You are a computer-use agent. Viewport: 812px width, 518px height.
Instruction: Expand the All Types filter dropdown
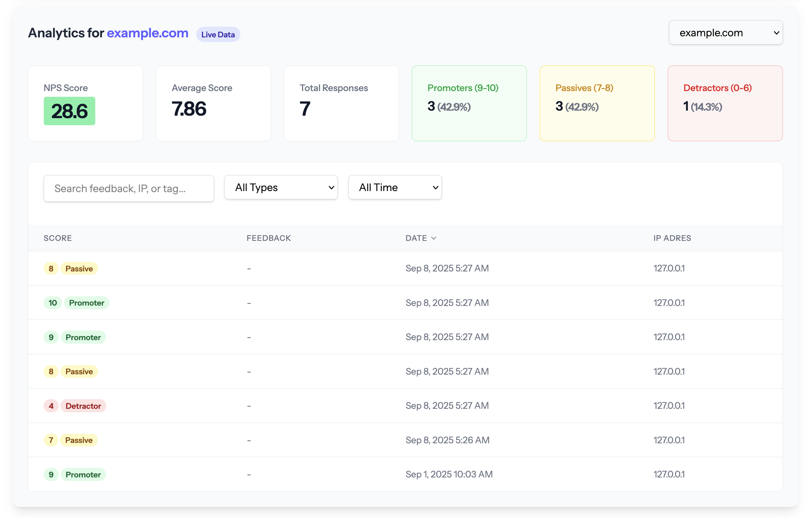[x=281, y=187]
